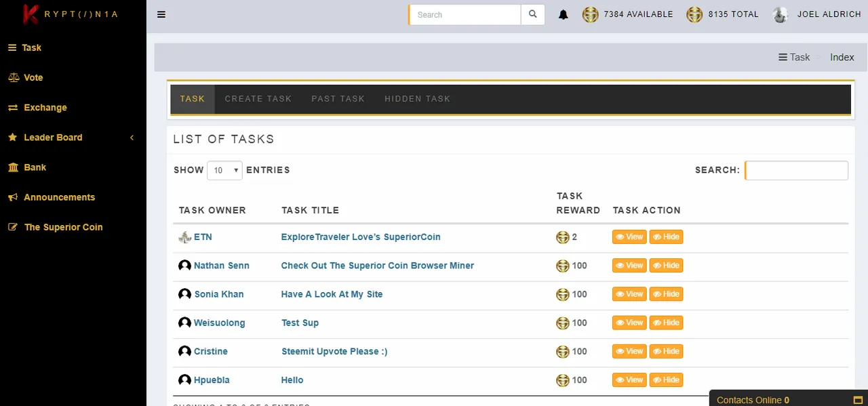Open the Hello title link
Screen dimensions: 868x406
[x=292, y=380]
